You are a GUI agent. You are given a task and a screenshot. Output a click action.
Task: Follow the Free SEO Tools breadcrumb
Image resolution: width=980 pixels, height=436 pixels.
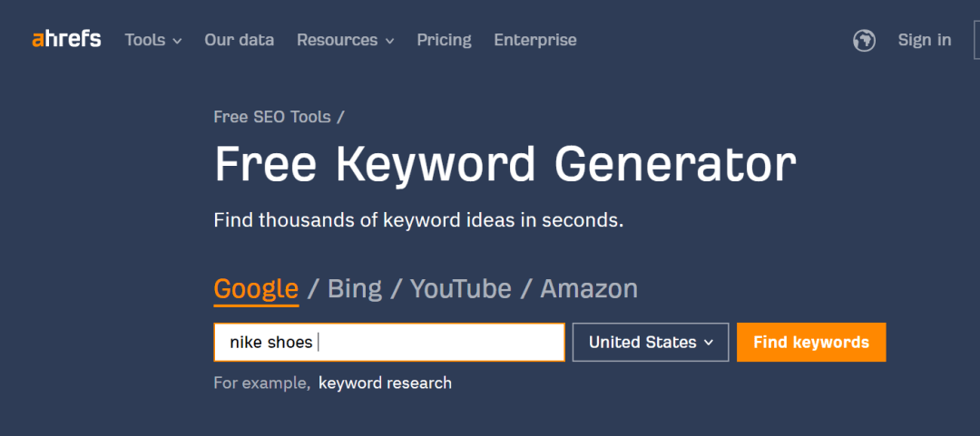(x=272, y=117)
